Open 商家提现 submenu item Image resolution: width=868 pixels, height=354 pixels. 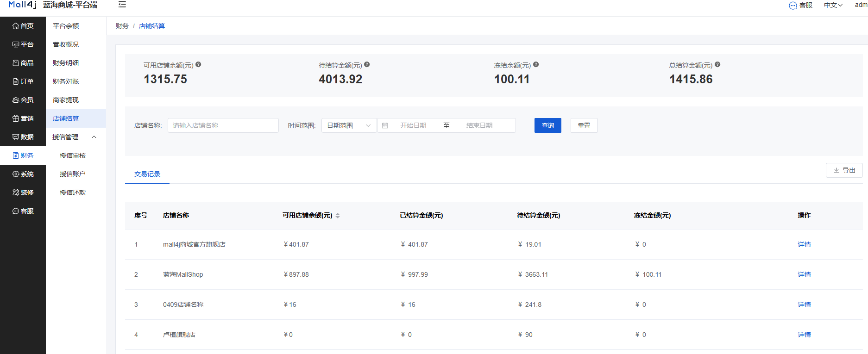coord(76,100)
